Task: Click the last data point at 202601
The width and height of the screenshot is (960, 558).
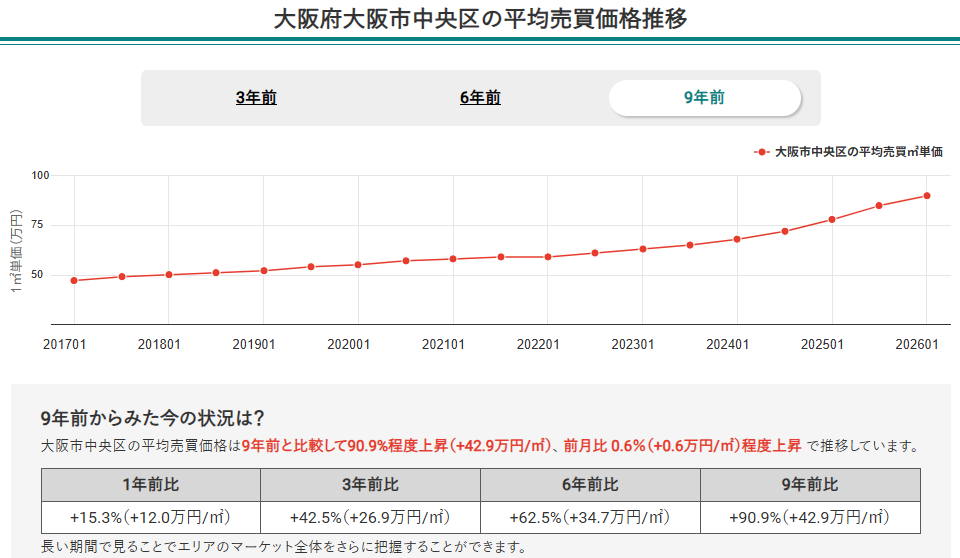Action: [927, 196]
